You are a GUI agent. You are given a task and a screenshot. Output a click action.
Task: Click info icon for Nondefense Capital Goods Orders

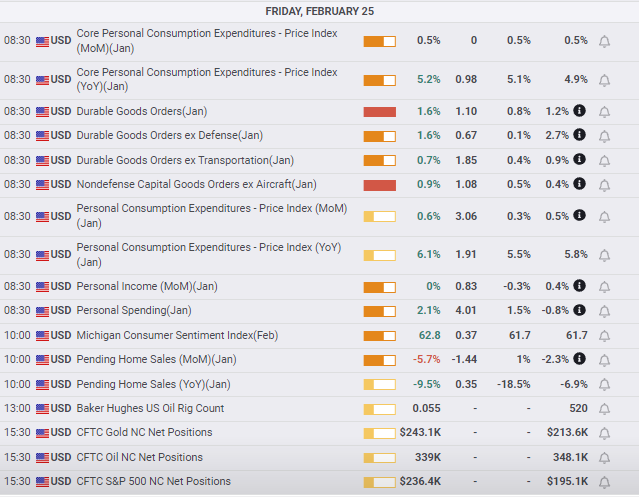click(579, 183)
